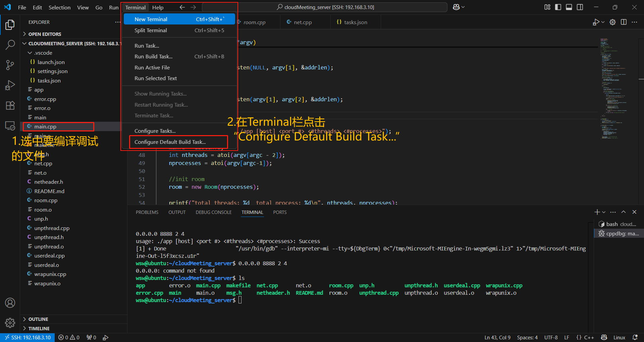Split the editor using the split icon
The height and width of the screenshot is (342, 644).
coord(624,22)
